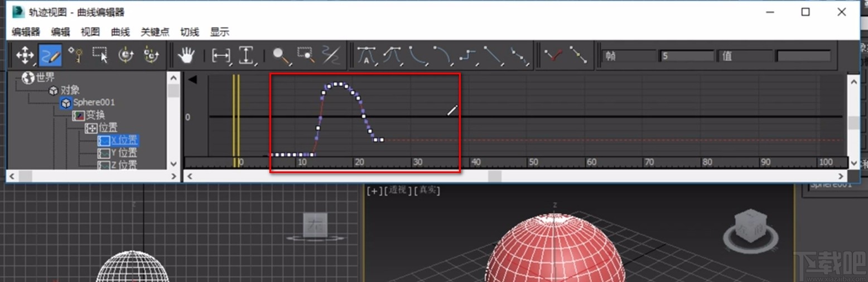Click frame 100 on the time ruler

click(x=826, y=162)
